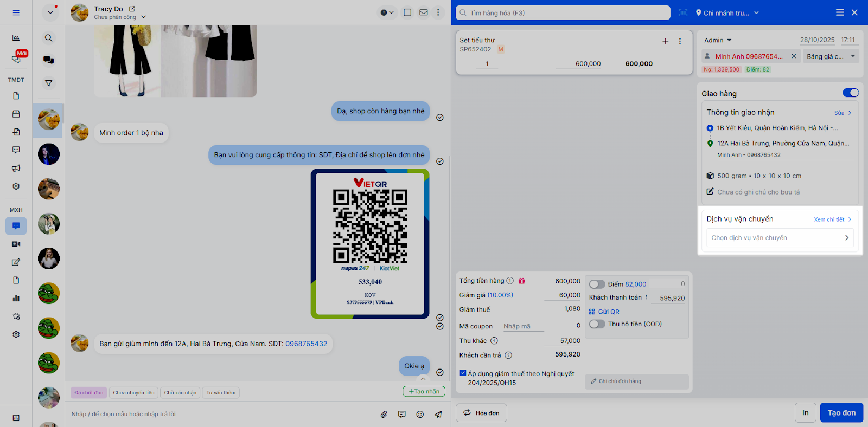
Task: Open the info dropdown in chat header
Action: tap(387, 12)
